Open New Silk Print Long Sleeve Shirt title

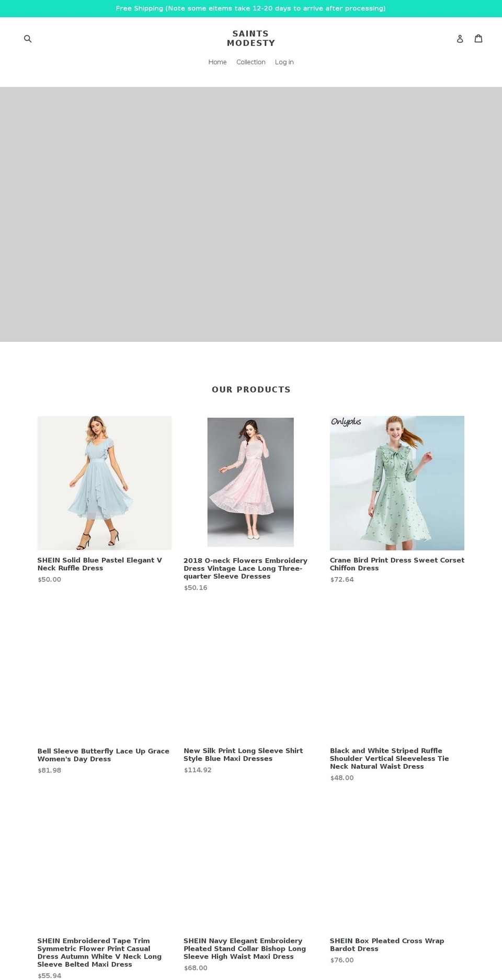243,755
